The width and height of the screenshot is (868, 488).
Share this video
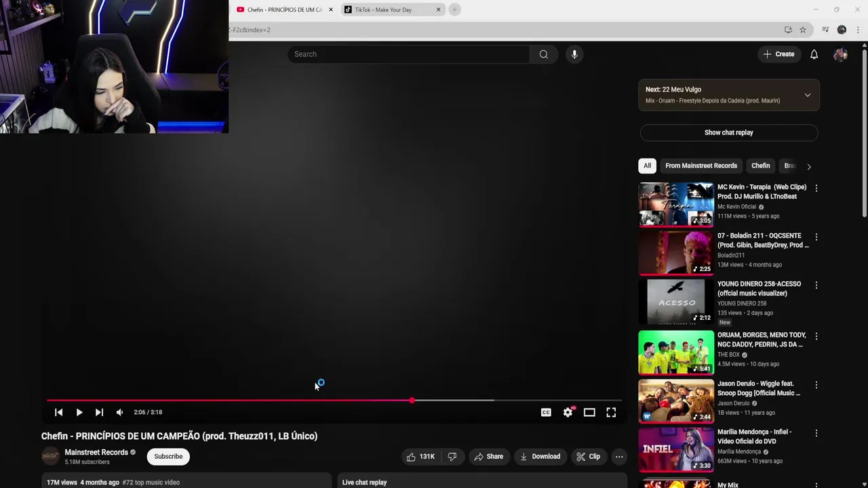click(488, 457)
